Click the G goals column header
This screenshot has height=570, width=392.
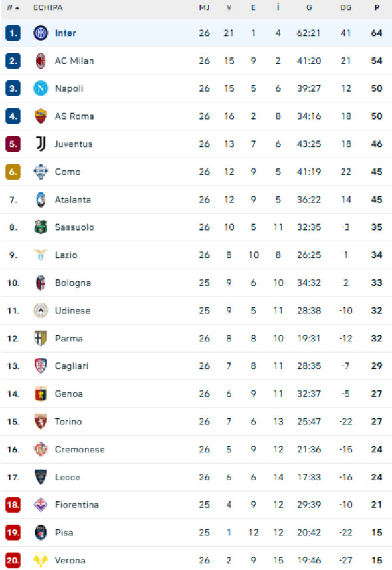308,8
